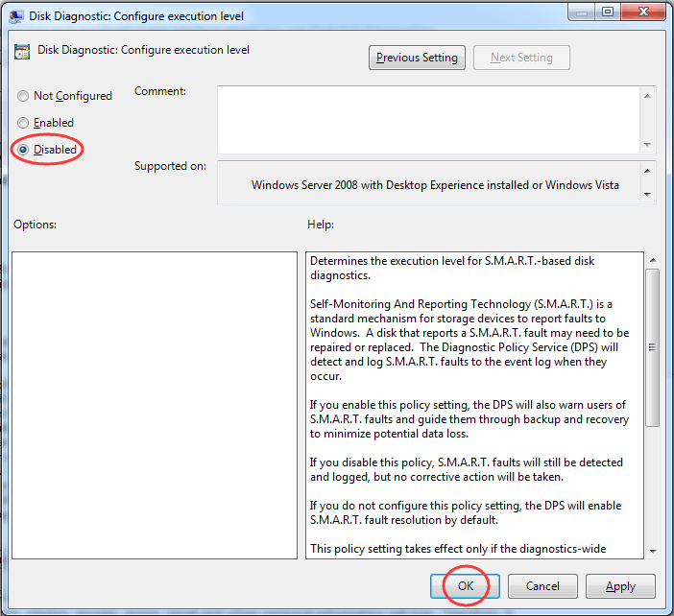This screenshot has width=674, height=616.
Task: Close the dialog with the X button
Action: pyautogui.click(x=643, y=12)
